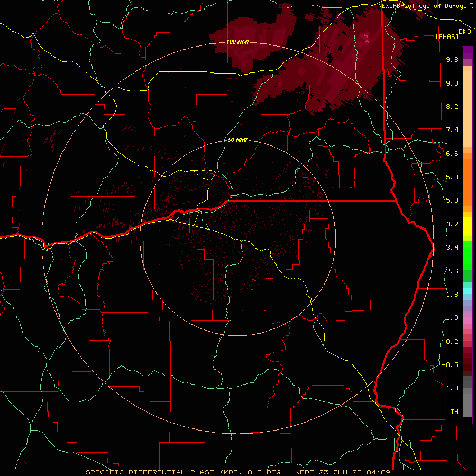Pick the cyan color bar segment near 1.8
476x476 pixels.
click(467, 291)
